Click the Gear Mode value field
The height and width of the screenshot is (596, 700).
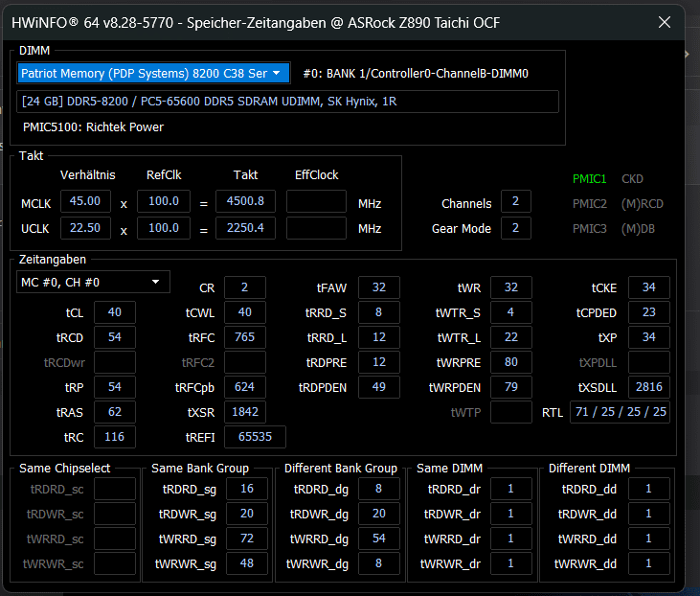coord(515,228)
